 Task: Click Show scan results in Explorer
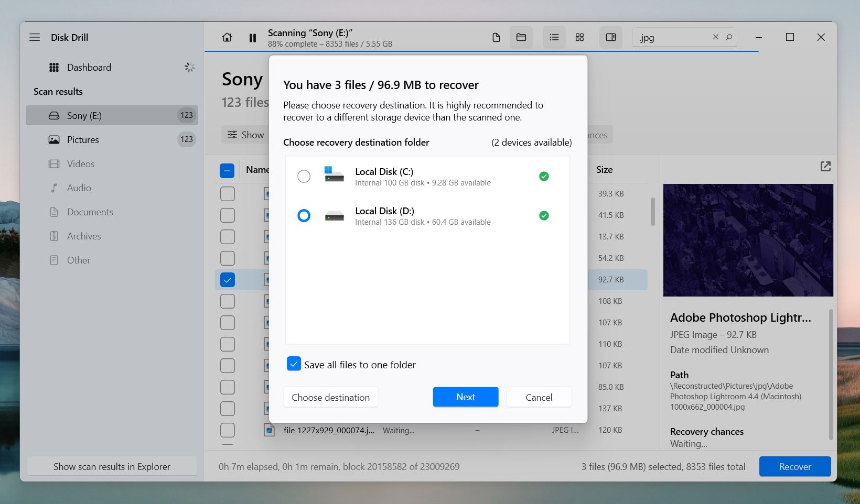[112, 466]
